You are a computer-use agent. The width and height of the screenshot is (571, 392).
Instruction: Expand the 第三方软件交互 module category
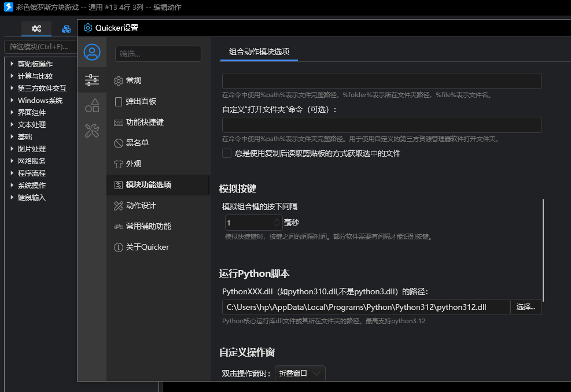12,88
